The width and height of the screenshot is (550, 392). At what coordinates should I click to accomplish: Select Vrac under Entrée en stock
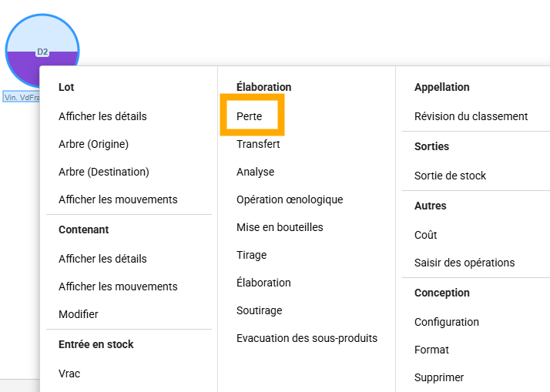click(69, 374)
